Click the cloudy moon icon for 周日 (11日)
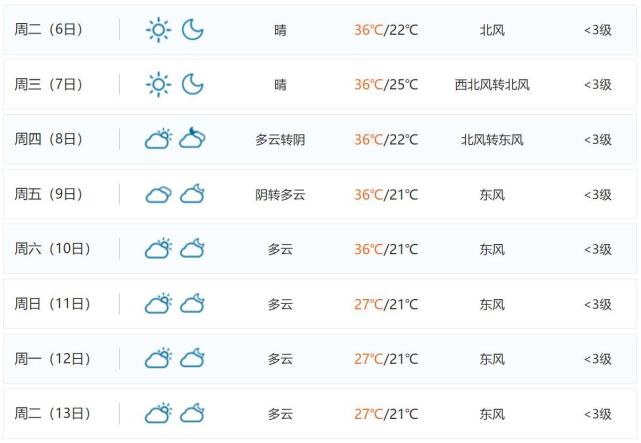 tap(192, 303)
